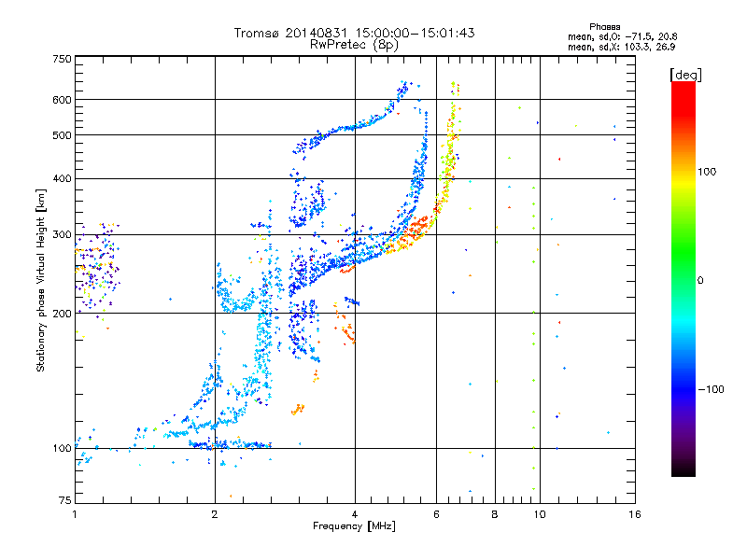
Task: Click the '6' frequency axis tick label
Action: (x=436, y=514)
